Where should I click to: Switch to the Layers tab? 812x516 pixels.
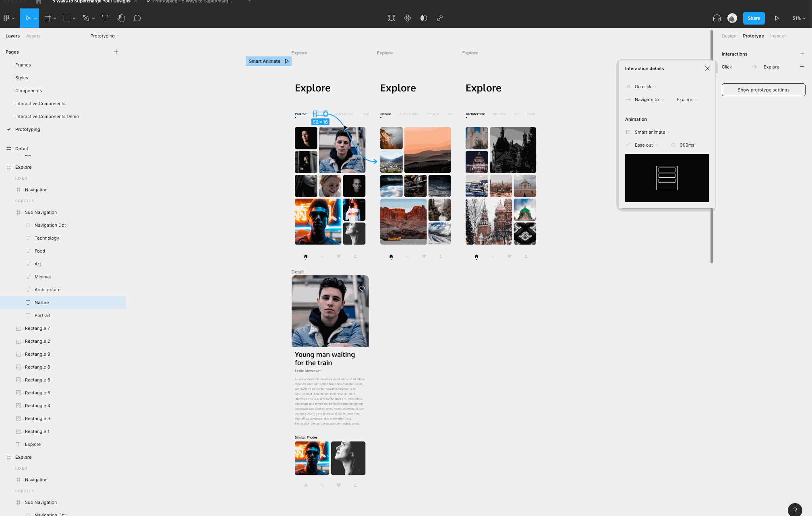[12, 36]
